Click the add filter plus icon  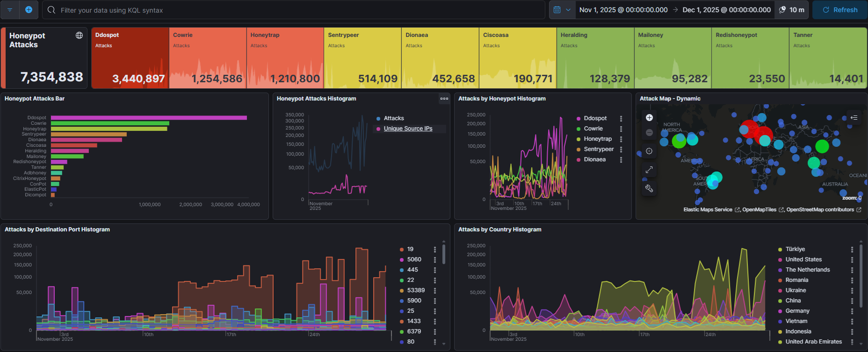click(x=29, y=10)
